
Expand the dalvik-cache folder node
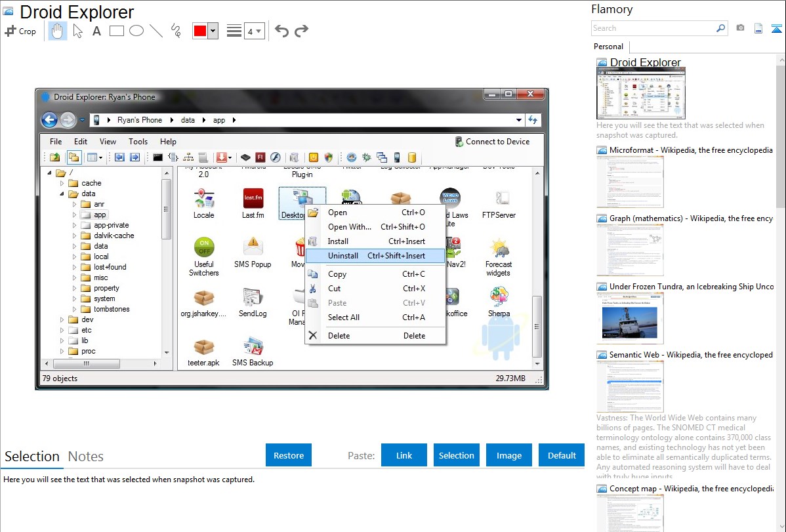(75, 235)
